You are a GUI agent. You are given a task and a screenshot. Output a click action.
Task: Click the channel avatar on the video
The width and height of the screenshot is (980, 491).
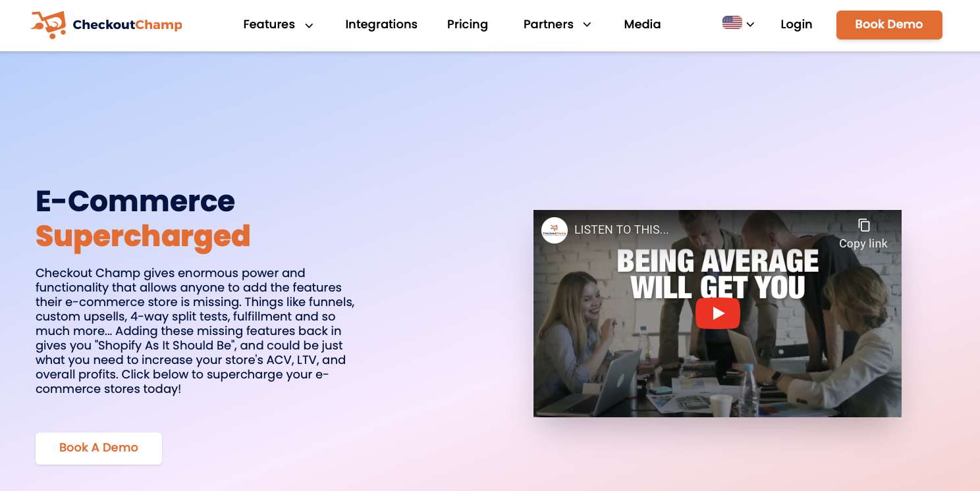555,230
